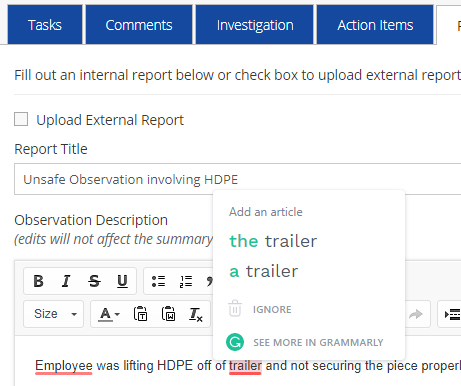Check the Upload External Report checkbox
The image size is (461, 386).
tap(21, 119)
